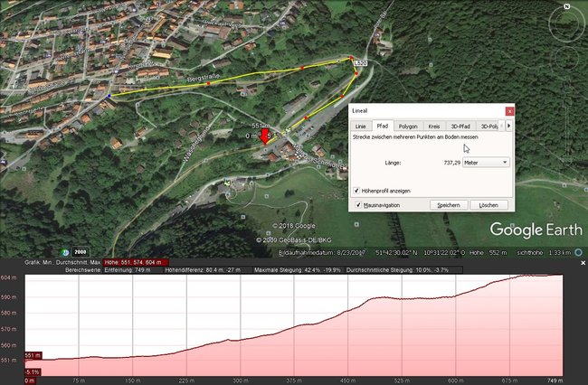Click the right tab-scroll arrow in Lineal

509,126
